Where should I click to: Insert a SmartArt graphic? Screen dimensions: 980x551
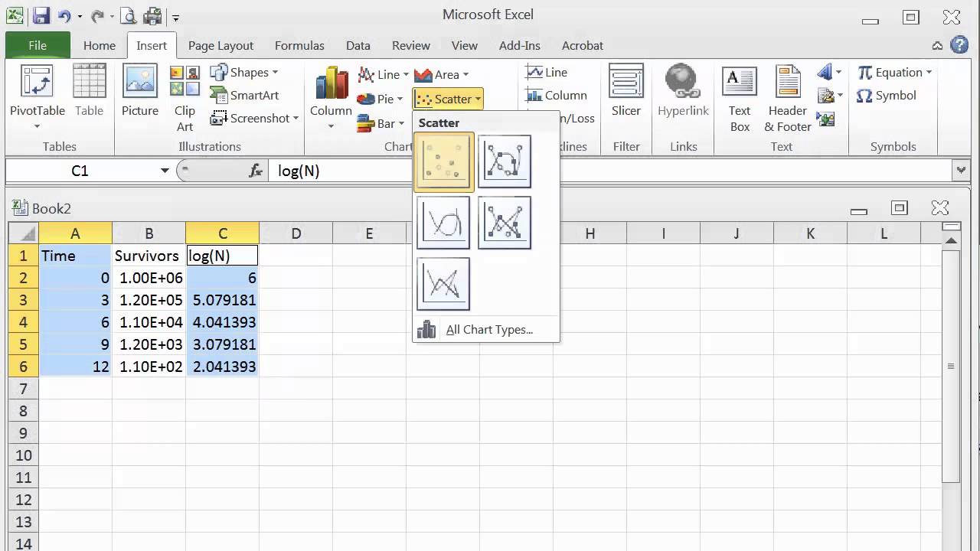245,95
